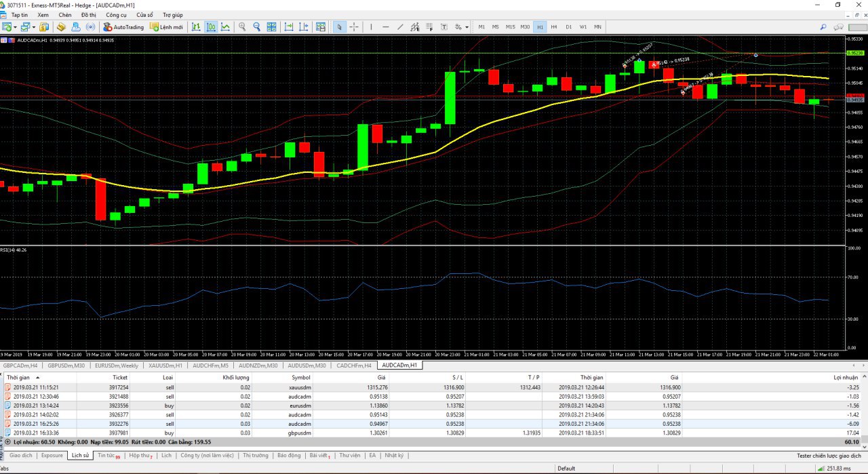868x474 pixels.
Task: Click the zoom in magnifier icon
Action: (x=242, y=27)
